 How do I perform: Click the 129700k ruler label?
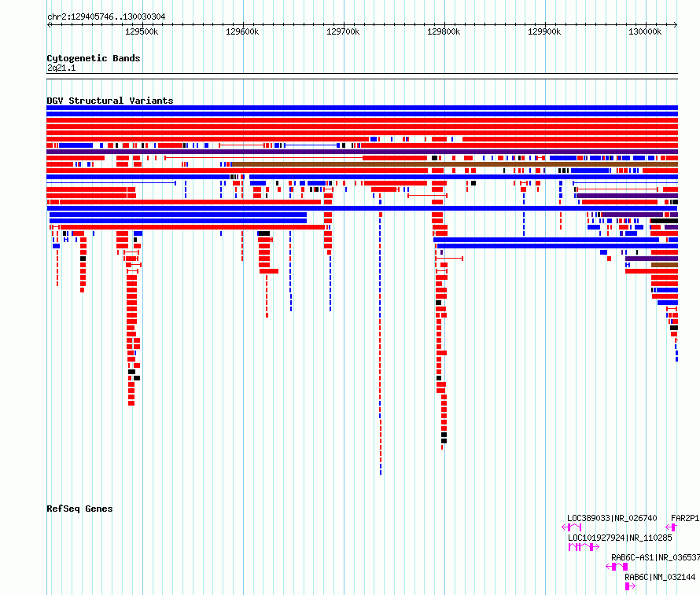click(x=343, y=31)
